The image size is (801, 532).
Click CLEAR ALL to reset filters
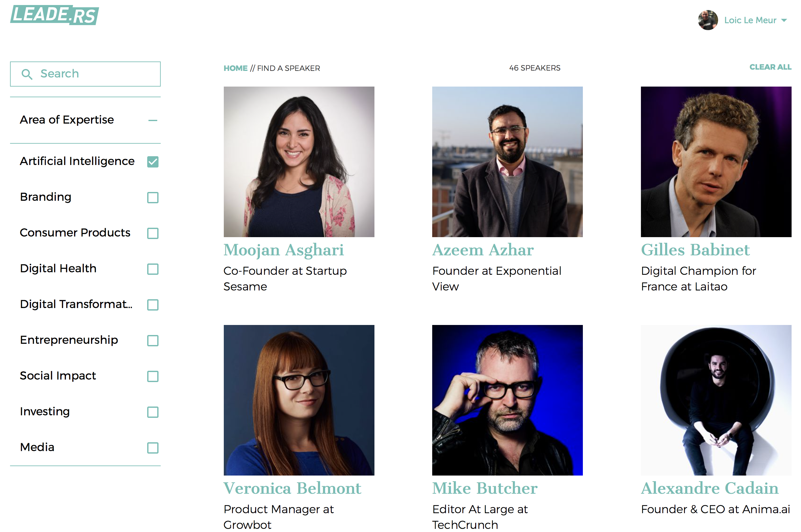pos(770,67)
